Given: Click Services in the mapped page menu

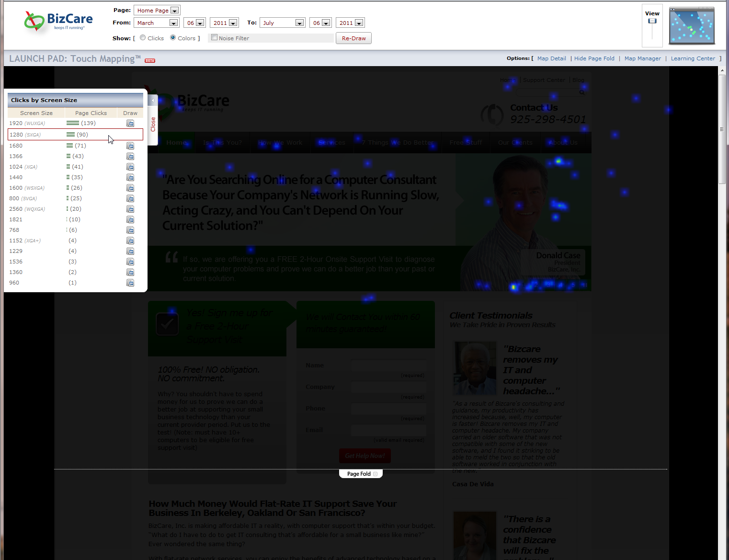Looking at the screenshot, I should [x=331, y=143].
